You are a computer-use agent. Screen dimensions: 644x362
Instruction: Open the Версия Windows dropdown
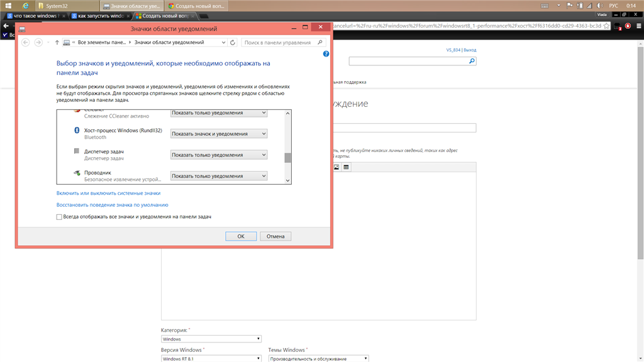211,358
